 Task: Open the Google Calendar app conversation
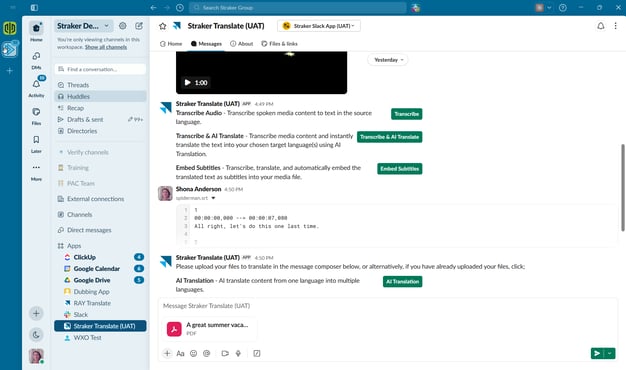101,269
